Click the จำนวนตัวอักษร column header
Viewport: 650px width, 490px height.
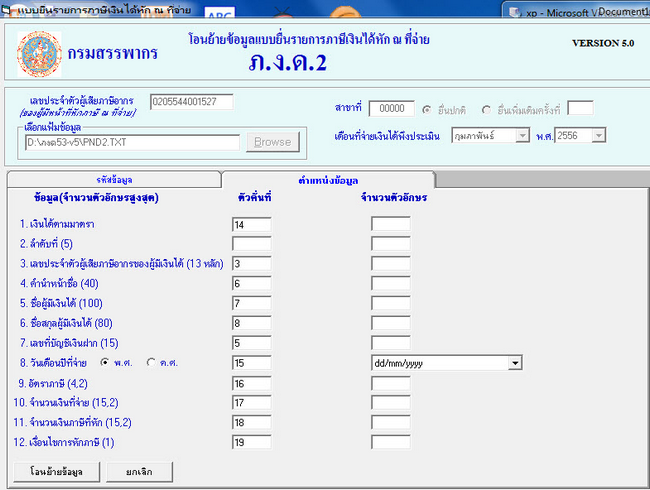point(394,197)
